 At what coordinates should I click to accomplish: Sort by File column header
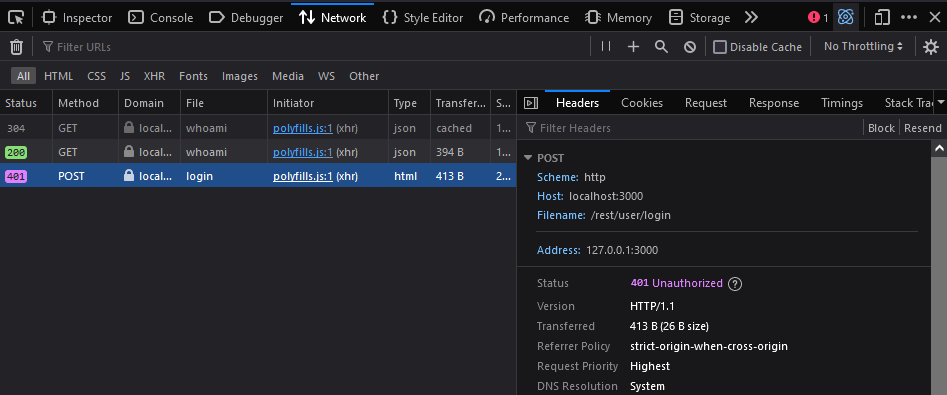(223, 103)
